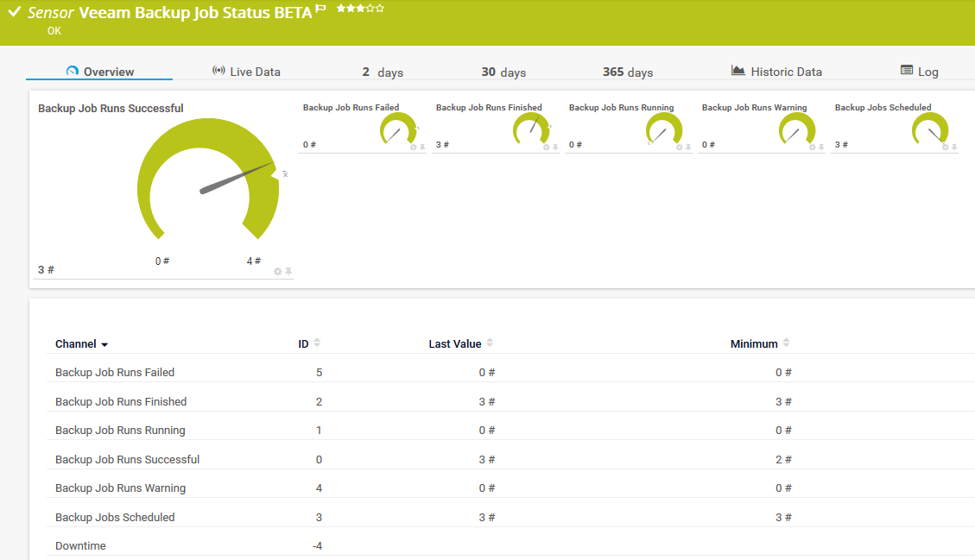Open gear settings for Backup Job Runs Running
The height and width of the screenshot is (560, 975).
679,147
